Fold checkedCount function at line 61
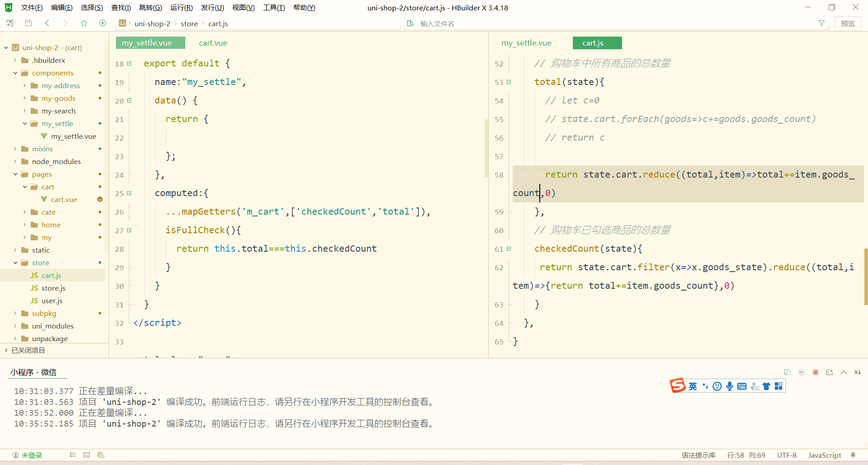 pos(509,249)
